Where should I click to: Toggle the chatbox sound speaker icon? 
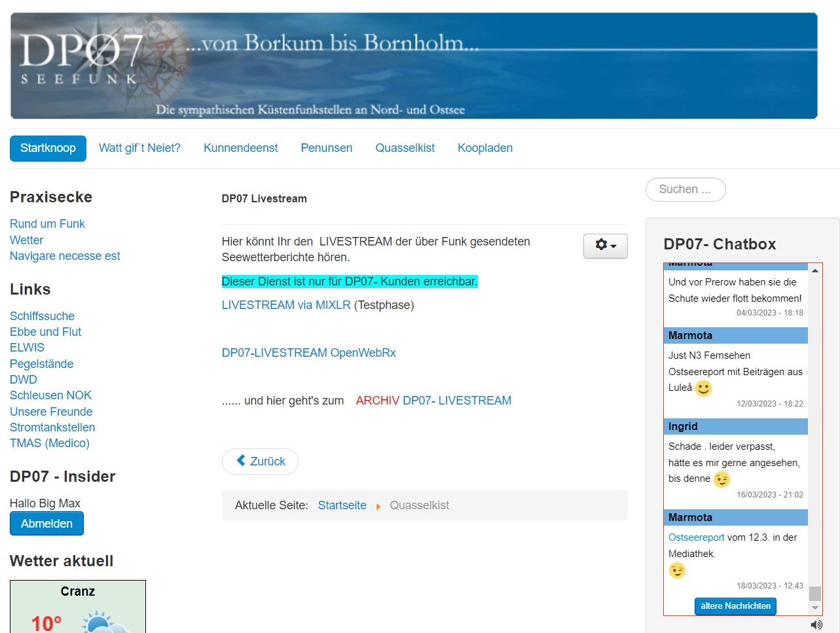816,624
